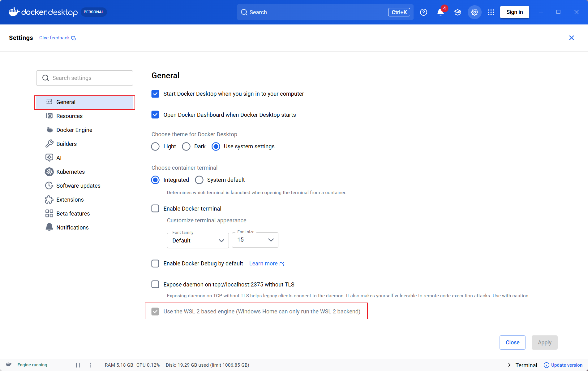
Task: Pause the engine from the status bar
Action: [78, 365]
